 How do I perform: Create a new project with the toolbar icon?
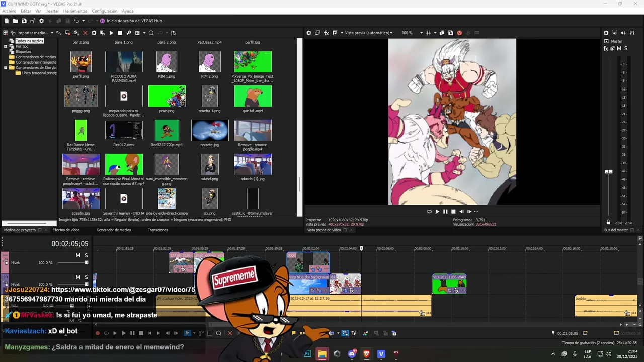(x=7, y=21)
